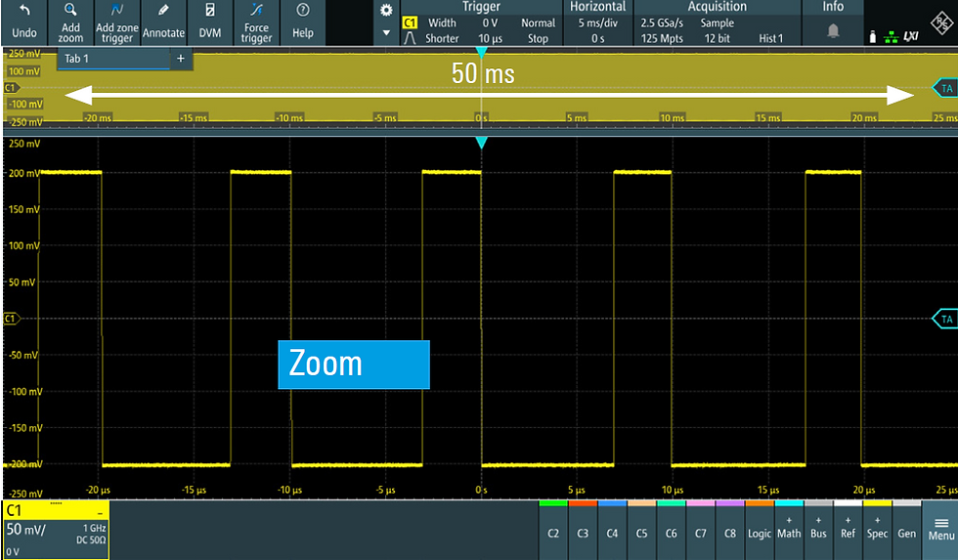Add a Bus decode
The height and width of the screenshot is (560, 958).
coord(818,530)
